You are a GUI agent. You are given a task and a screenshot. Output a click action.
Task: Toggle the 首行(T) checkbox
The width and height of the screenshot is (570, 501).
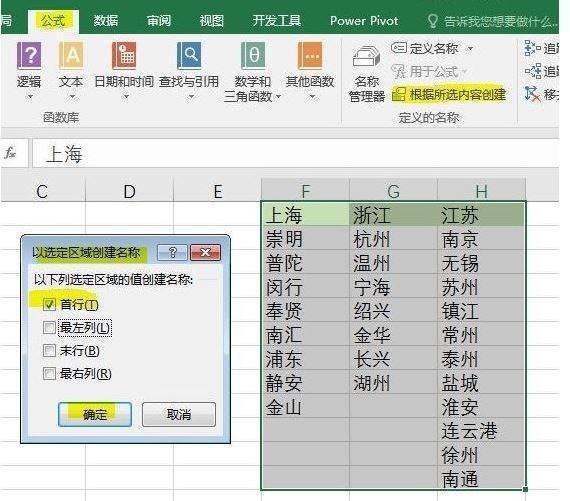[x=49, y=304]
